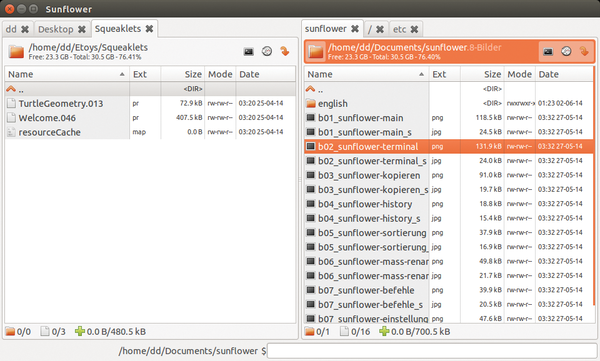Select b05_sunflower-sortierung png file
The width and height of the screenshot is (600, 361).
pos(448,233)
